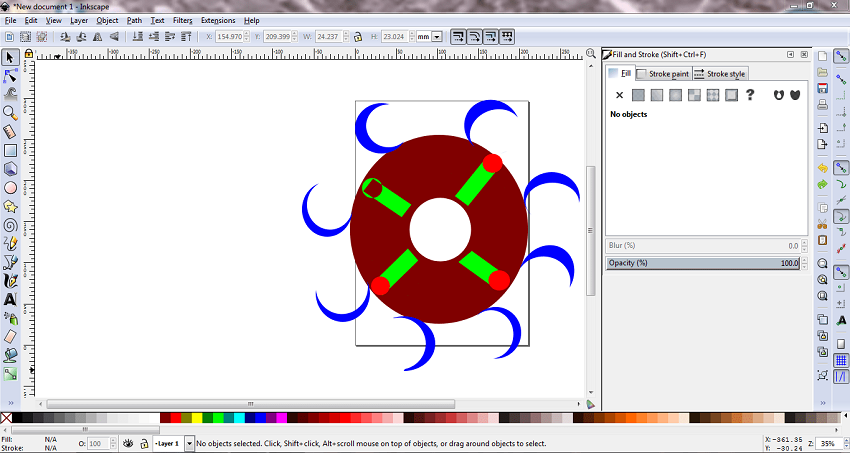
Task: Click the Blur value stepper
Action: 804,245
